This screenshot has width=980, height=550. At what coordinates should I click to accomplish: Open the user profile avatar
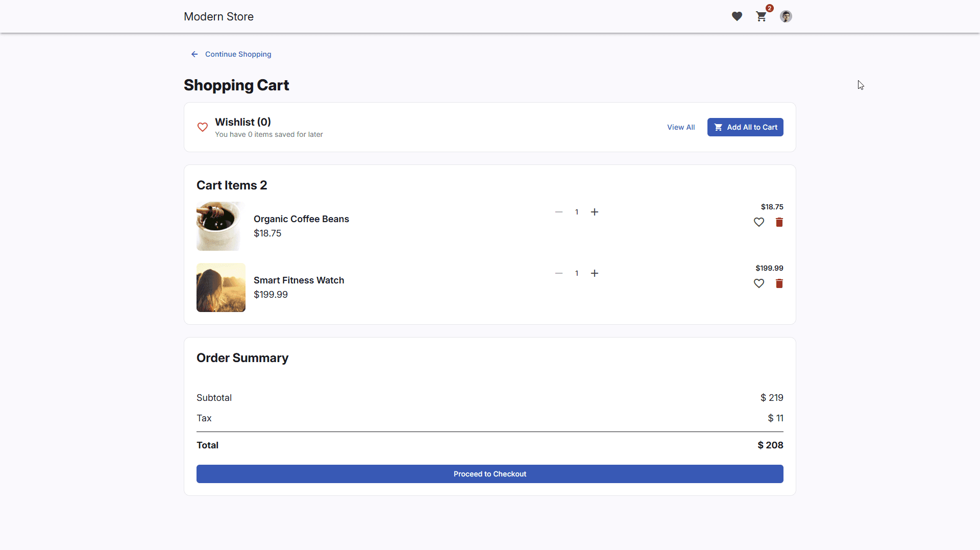[786, 16]
